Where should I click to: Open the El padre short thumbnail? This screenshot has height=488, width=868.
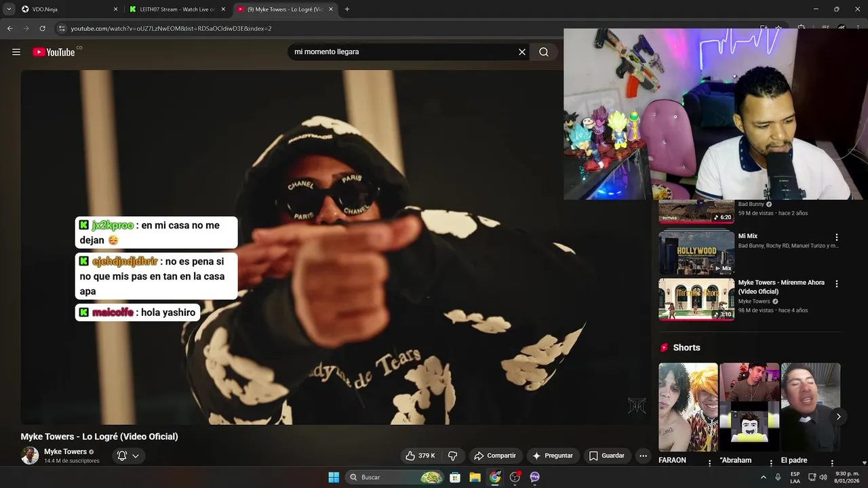click(810, 407)
